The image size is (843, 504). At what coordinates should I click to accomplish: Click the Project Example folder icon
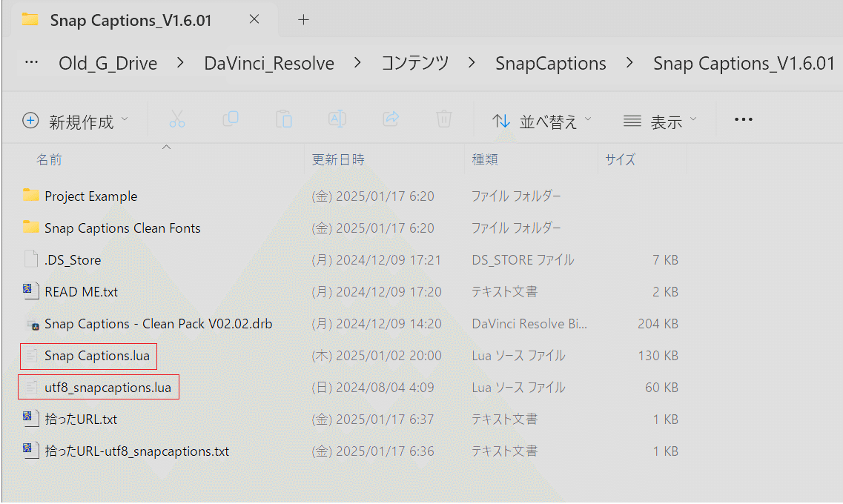click(30, 195)
